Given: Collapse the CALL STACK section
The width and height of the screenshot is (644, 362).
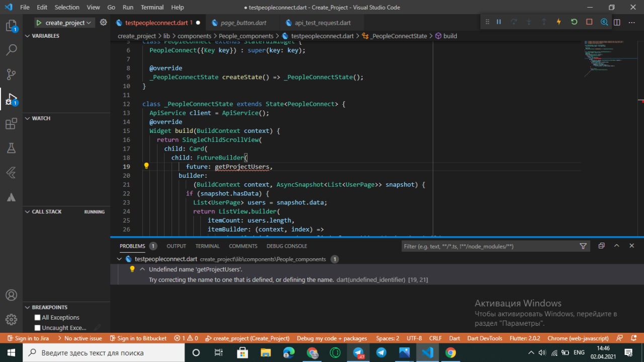Looking at the screenshot, I should point(28,212).
